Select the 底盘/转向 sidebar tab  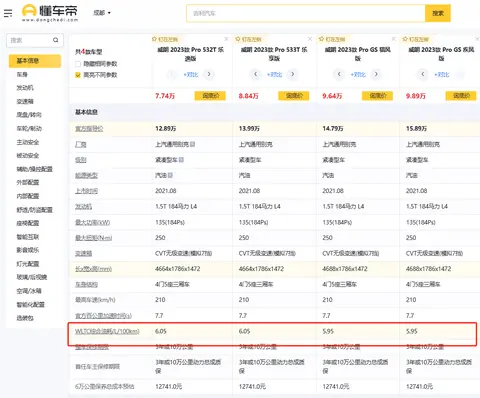coord(29,115)
